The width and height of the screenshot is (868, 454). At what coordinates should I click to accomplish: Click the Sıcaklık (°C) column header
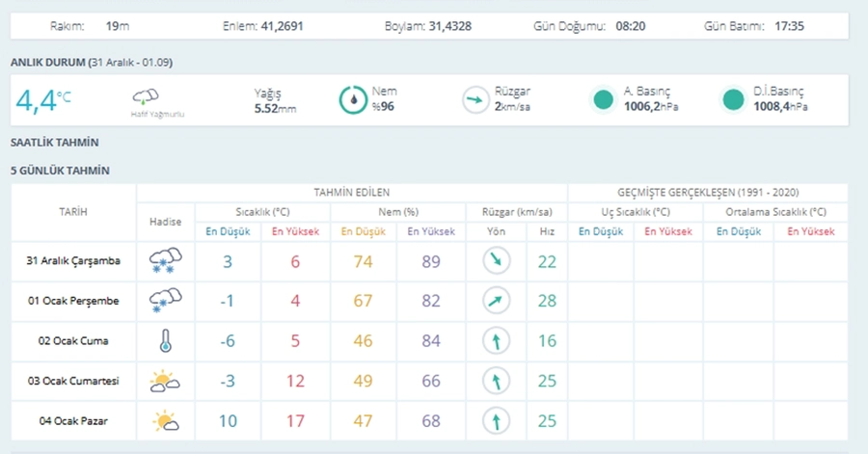[262, 211]
